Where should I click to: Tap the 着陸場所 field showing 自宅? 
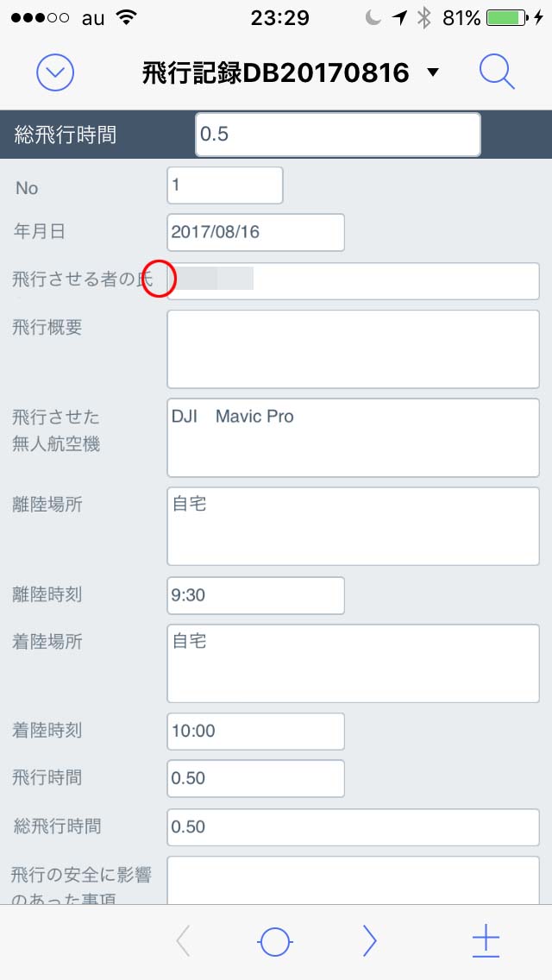[x=353, y=663]
